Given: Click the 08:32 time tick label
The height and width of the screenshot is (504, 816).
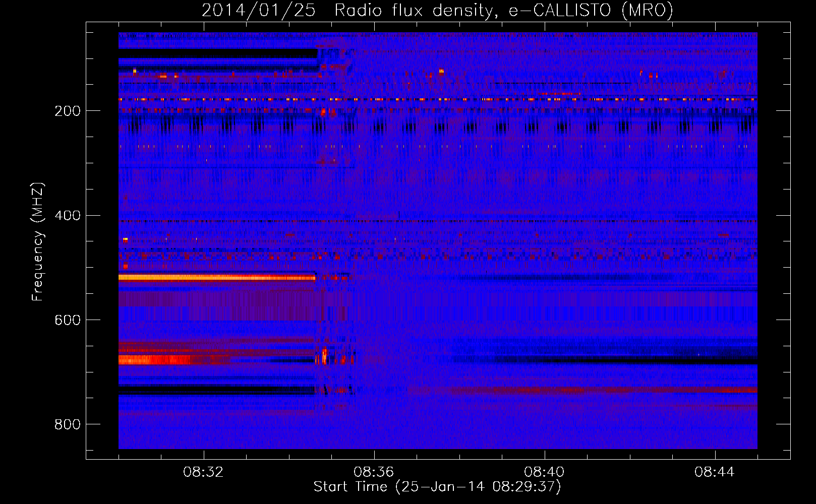Looking at the screenshot, I should (204, 472).
